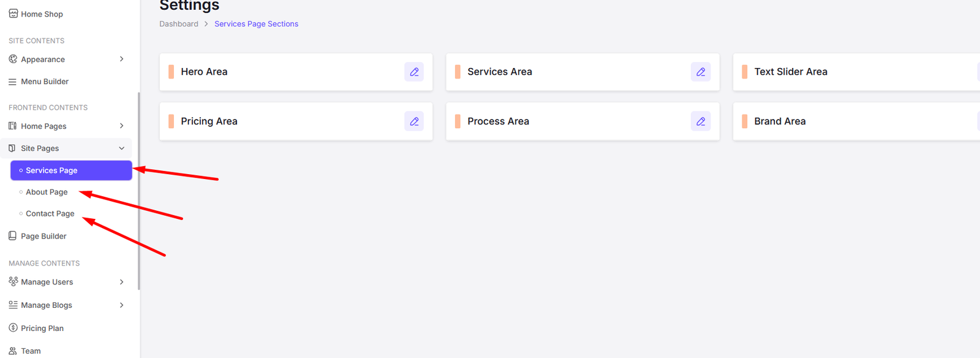Open the Team menu item
Screen dimensions: 980x358
[31, 351]
